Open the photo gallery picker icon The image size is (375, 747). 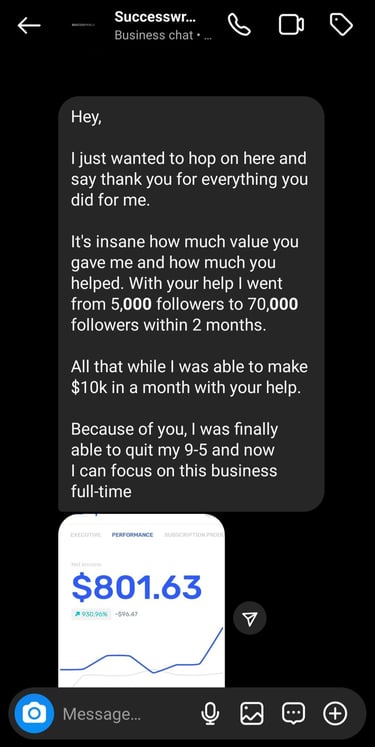tap(252, 713)
